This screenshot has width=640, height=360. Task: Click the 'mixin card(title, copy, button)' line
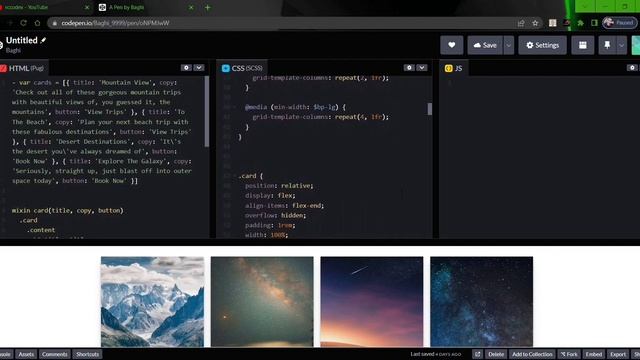pos(67,210)
